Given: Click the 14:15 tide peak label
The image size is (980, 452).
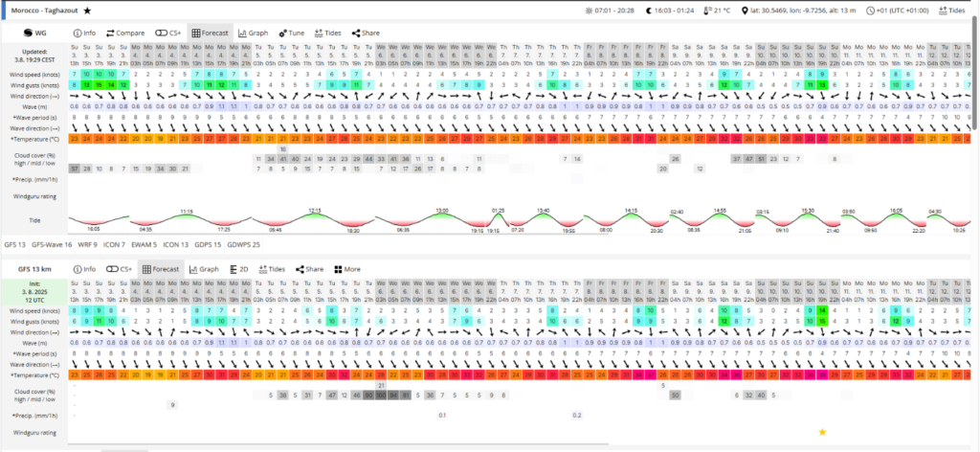Looking at the screenshot, I should coord(632,211).
